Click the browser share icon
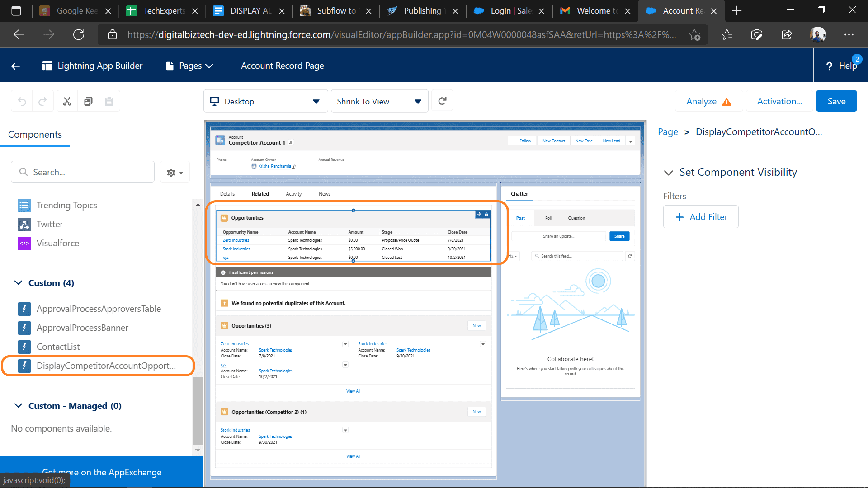The height and width of the screenshot is (488, 868). point(787,34)
